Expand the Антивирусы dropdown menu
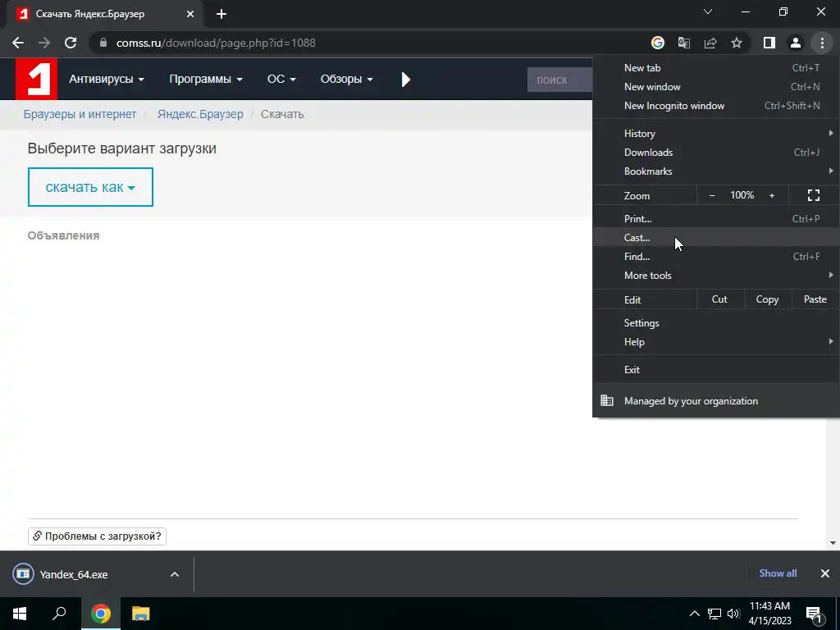 pyautogui.click(x=106, y=80)
